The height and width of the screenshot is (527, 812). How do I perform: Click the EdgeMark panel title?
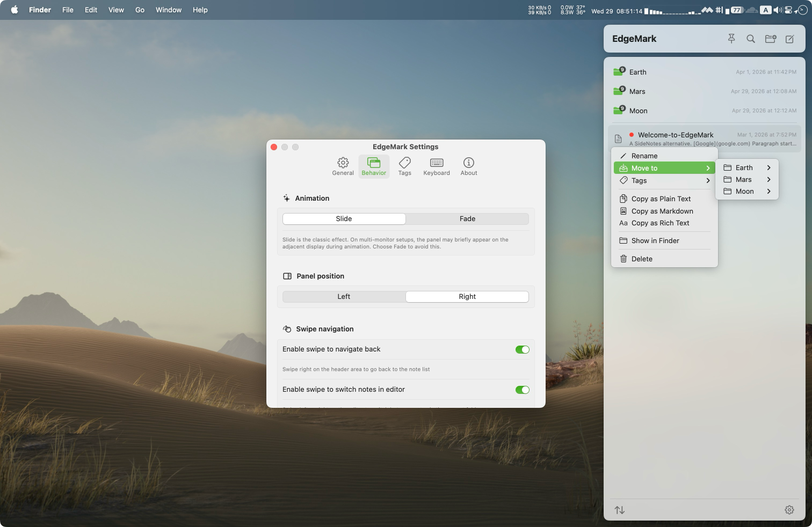(634, 39)
